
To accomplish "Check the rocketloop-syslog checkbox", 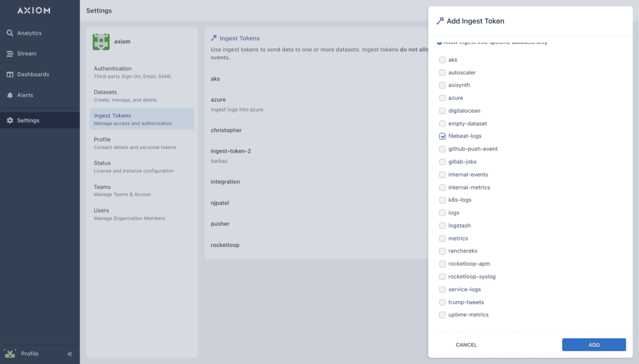I will coord(442,277).
